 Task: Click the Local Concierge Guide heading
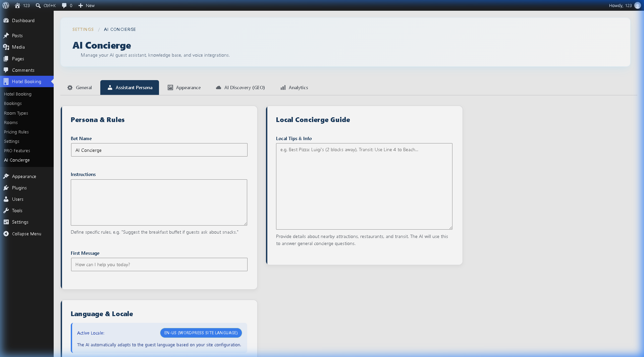pyautogui.click(x=313, y=120)
